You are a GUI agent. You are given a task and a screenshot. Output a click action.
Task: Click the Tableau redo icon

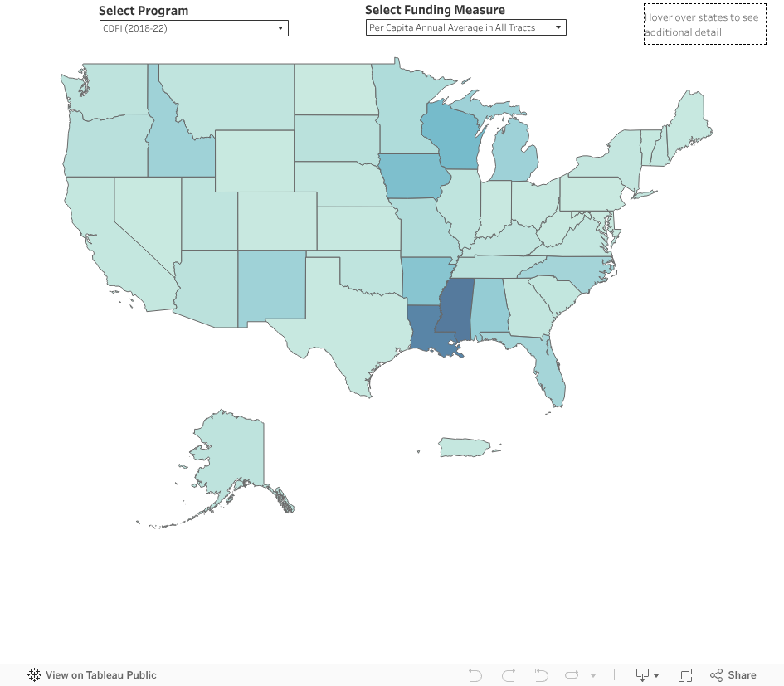[x=509, y=675]
